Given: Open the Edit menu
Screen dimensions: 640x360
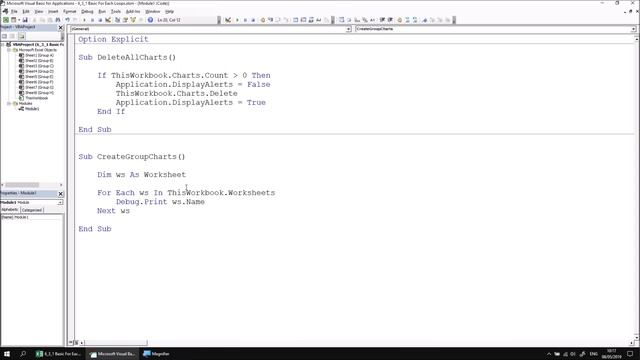Looking at the screenshot, I should 26,11.
